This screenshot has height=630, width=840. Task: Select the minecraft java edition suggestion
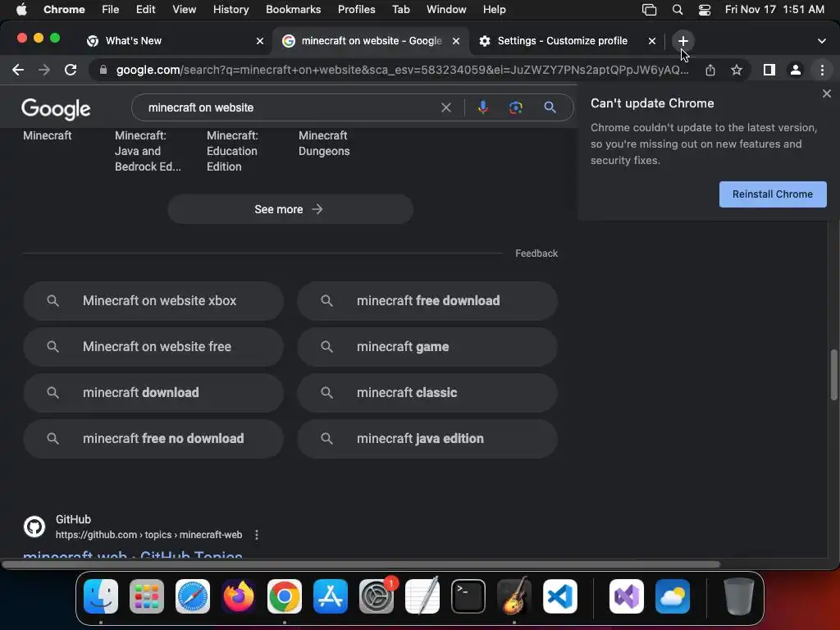click(x=427, y=438)
